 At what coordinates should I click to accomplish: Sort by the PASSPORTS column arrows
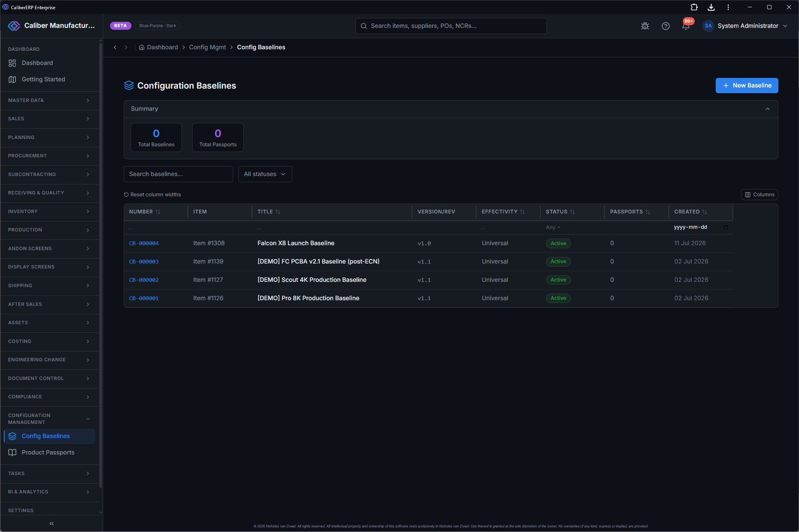(648, 212)
